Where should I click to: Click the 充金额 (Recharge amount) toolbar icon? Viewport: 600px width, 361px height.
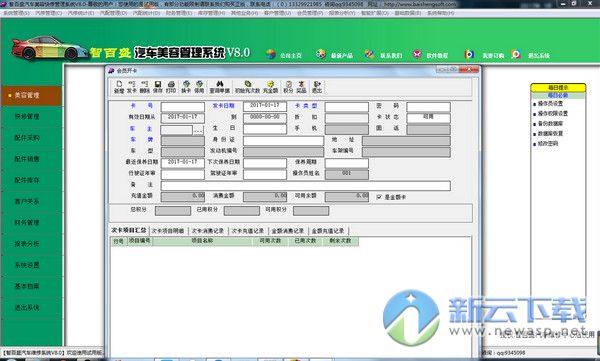click(271, 87)
